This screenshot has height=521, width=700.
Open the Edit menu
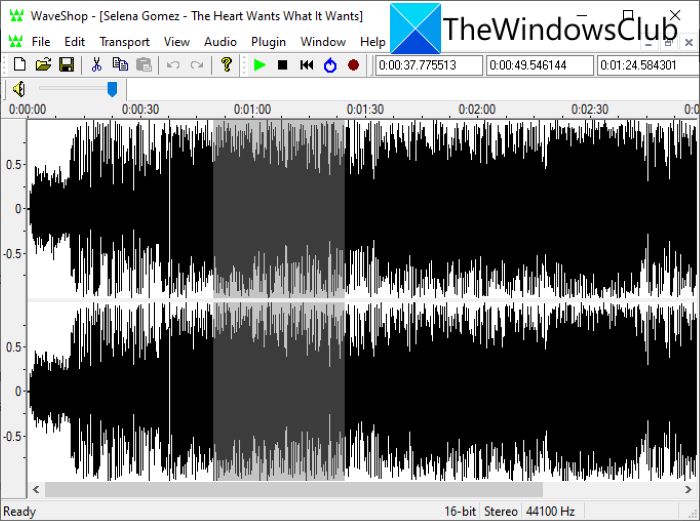75,42
